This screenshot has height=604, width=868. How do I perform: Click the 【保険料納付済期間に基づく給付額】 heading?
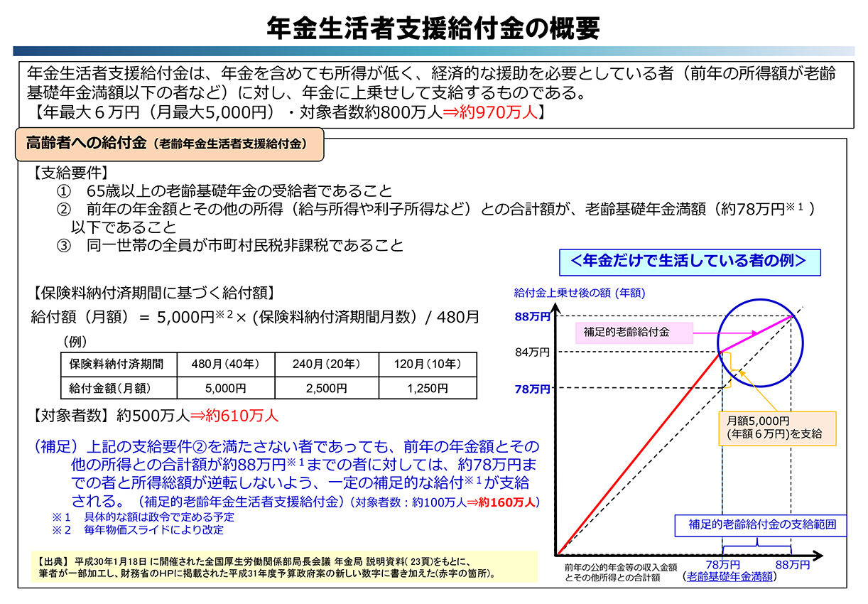click(152, 293)
